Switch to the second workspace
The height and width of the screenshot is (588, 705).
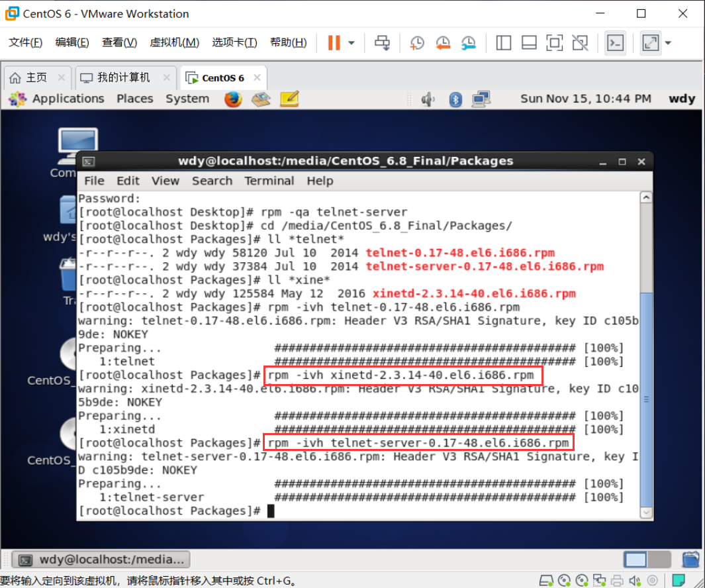tap(659, 560)
